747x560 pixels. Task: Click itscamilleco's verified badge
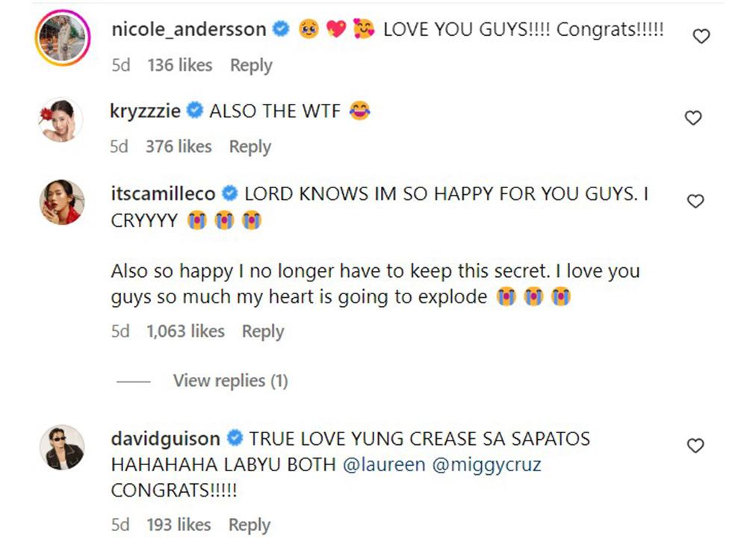click(x=230, y=193)
